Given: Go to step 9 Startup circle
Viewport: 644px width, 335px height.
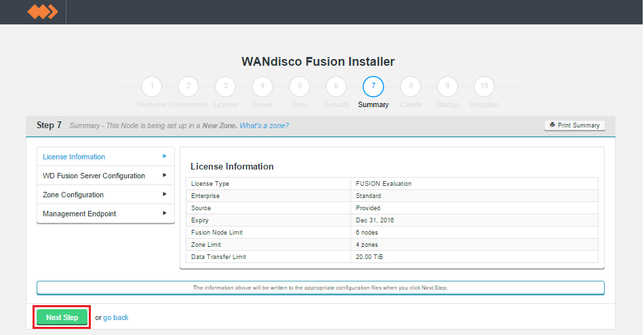Looking at the screenshot, I should tap(447, 86).
